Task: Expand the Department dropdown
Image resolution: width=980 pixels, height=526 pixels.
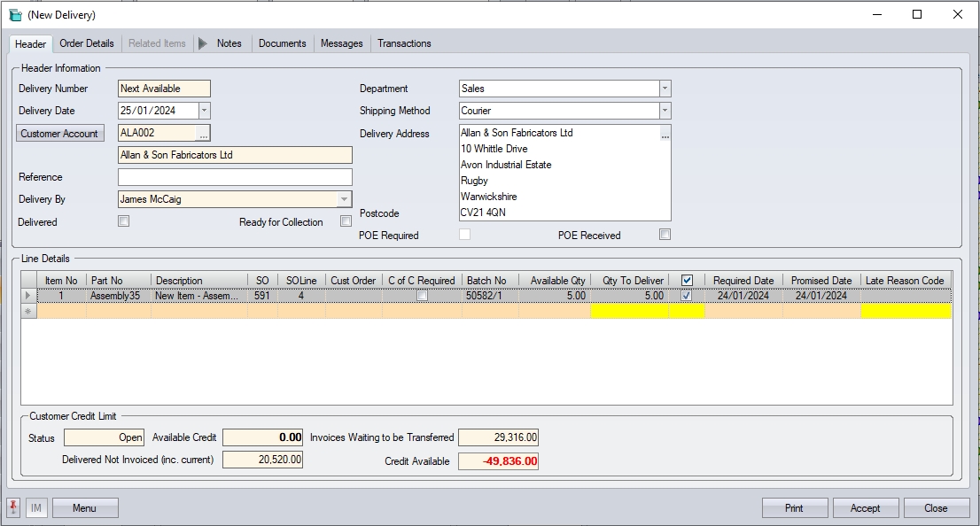Action: click(665, 89)
